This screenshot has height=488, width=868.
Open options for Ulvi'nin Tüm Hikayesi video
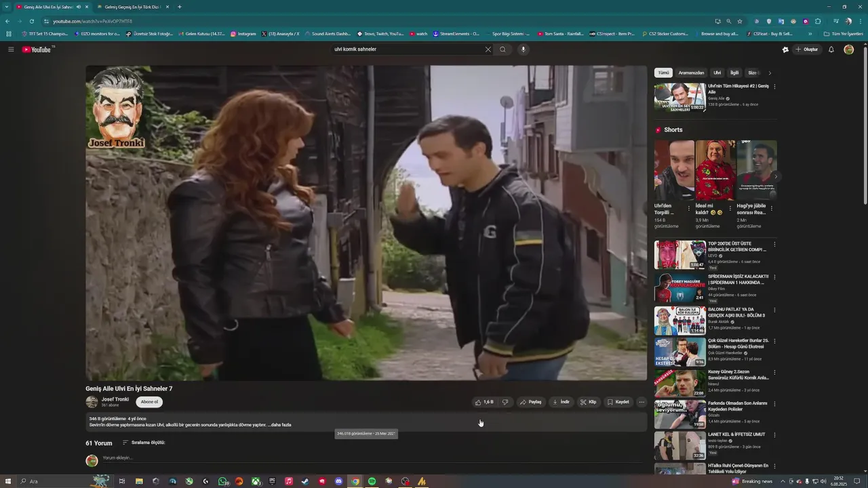click(x=774, y=87)
